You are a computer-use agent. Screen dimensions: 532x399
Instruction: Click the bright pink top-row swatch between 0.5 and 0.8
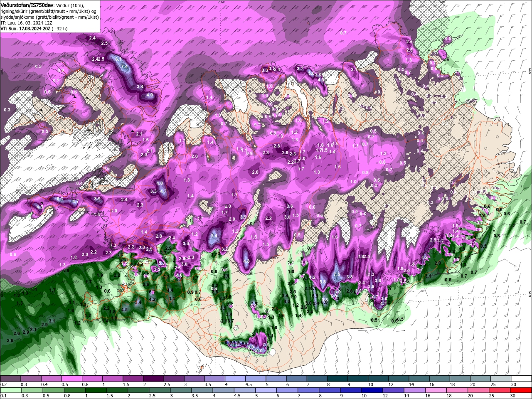[72, 379]
